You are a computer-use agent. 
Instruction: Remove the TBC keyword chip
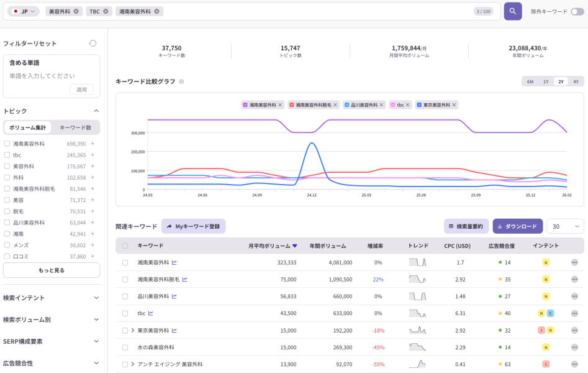tap(106, 11)
